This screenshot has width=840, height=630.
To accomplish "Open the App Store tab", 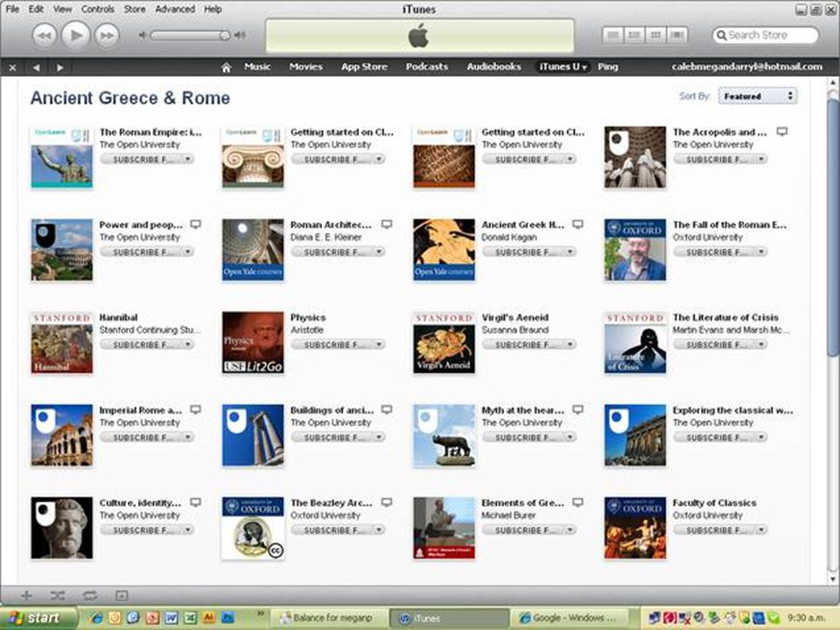I will pos(364,67).
